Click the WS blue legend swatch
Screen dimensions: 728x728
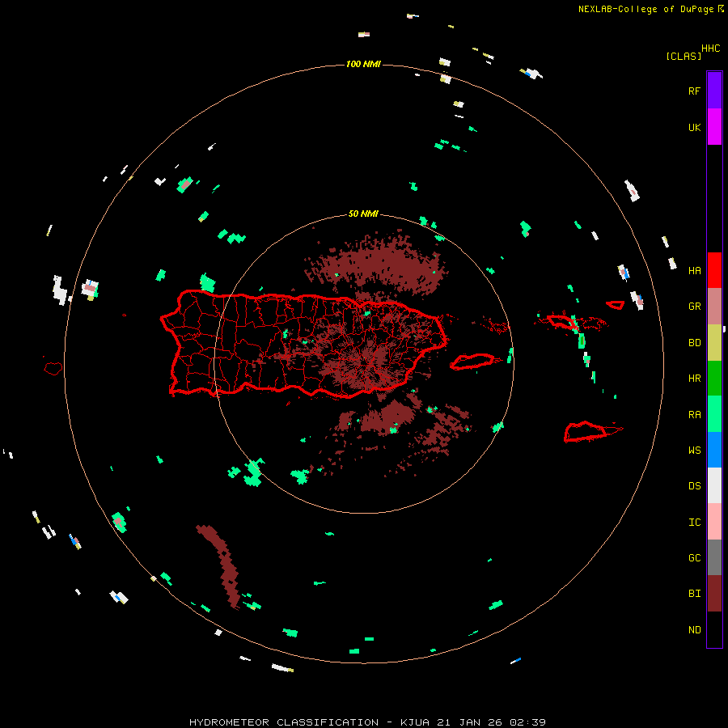point(714,450)
